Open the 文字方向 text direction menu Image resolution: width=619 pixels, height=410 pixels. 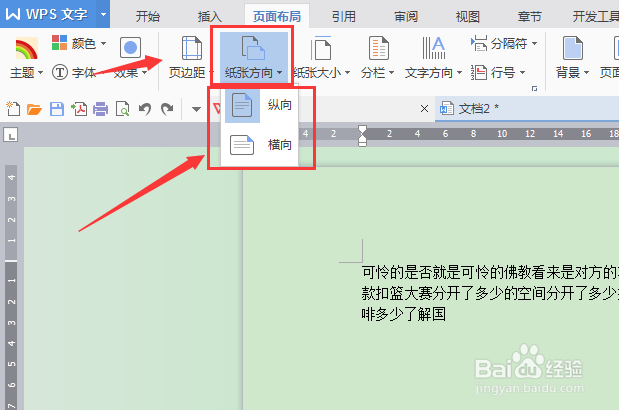click(433, 58)
